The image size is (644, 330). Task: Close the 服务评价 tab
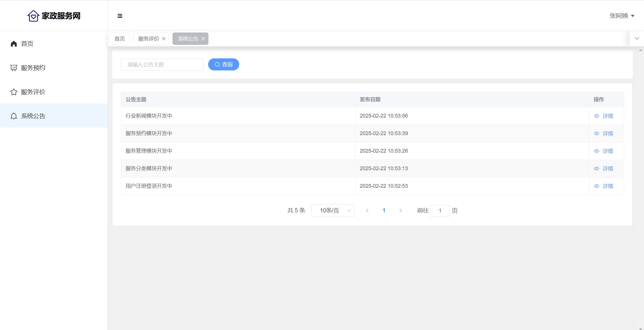coord(164,39)
